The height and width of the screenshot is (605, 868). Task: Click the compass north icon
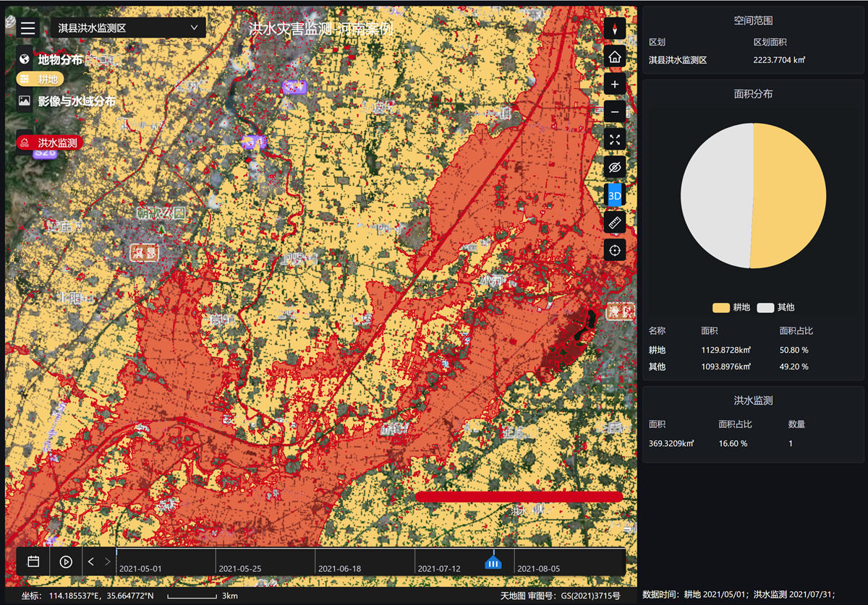615,29
